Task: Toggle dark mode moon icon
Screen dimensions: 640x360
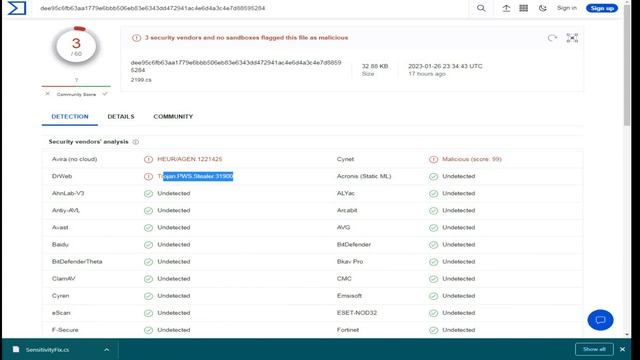Action: [x=542, y=8]
